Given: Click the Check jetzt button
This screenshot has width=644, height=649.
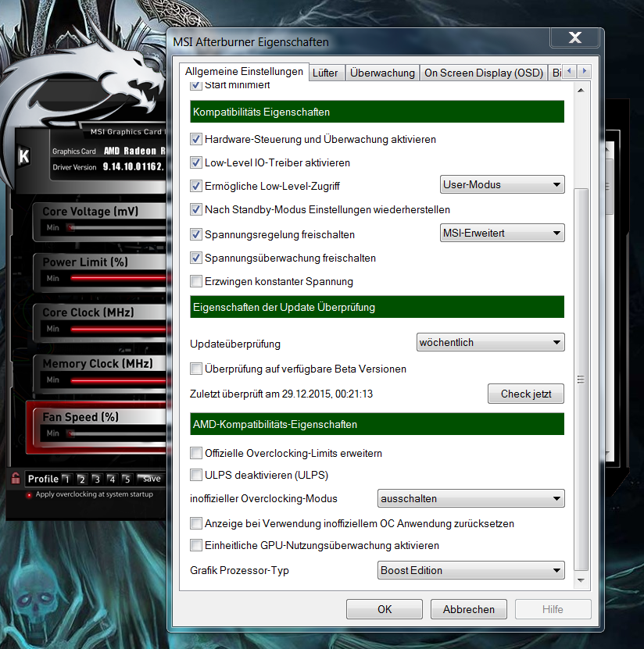Looking at the screenshot, I should click(x=525, y=394).
